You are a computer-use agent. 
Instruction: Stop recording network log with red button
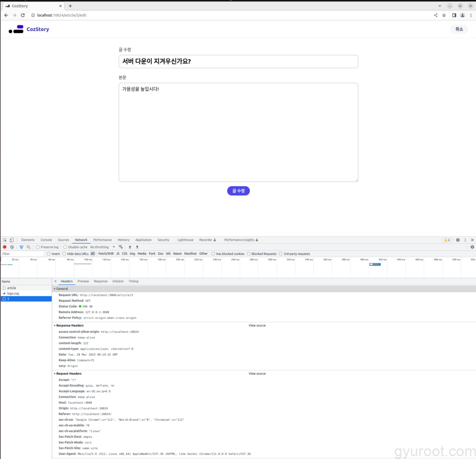coord(5,247)
